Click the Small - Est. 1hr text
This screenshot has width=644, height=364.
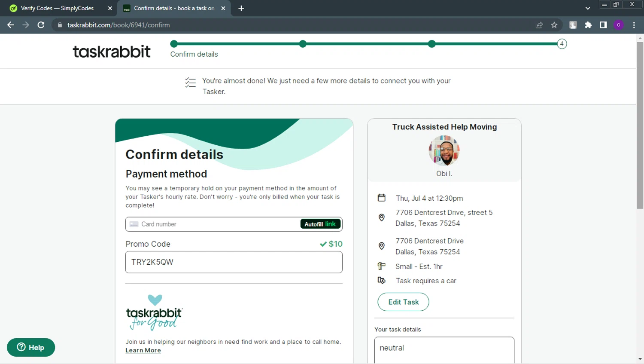(x=419, y=266)
